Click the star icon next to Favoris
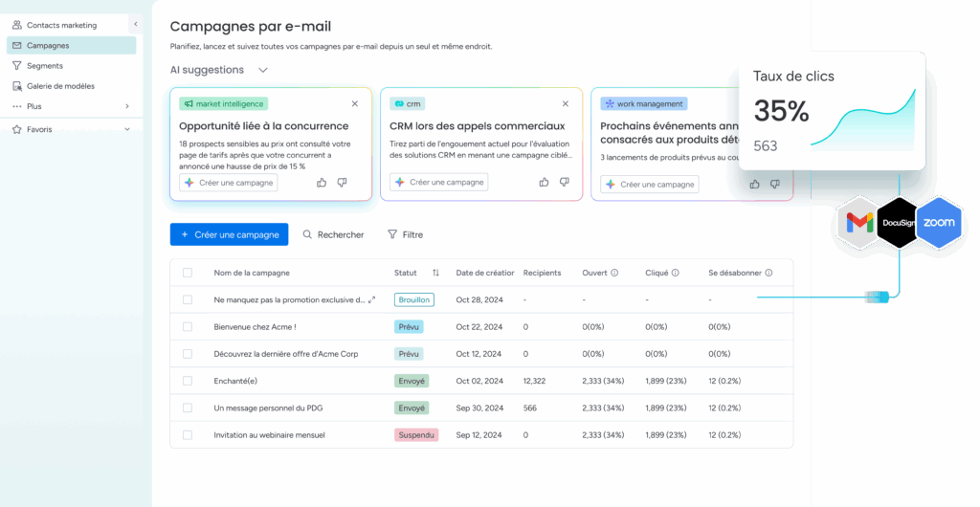Viewport: 980px width, 507px height. pyautogui.click(x=17, y=129)
